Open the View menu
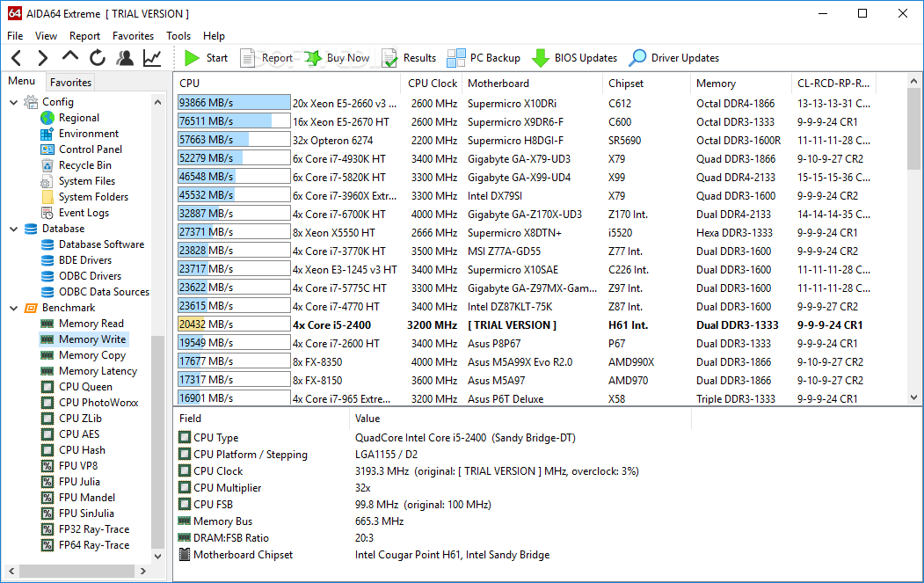924x583 pixels. (46, 36)
